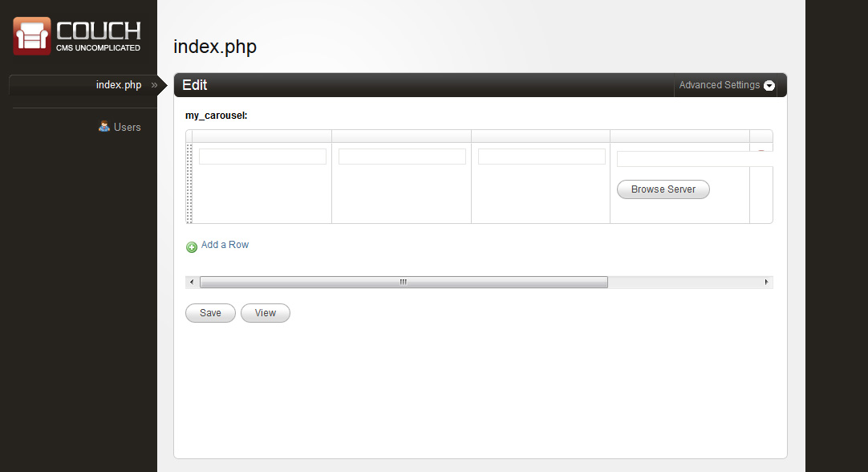Click the horizontal scrollbar thumb

[x=404, y=282]
